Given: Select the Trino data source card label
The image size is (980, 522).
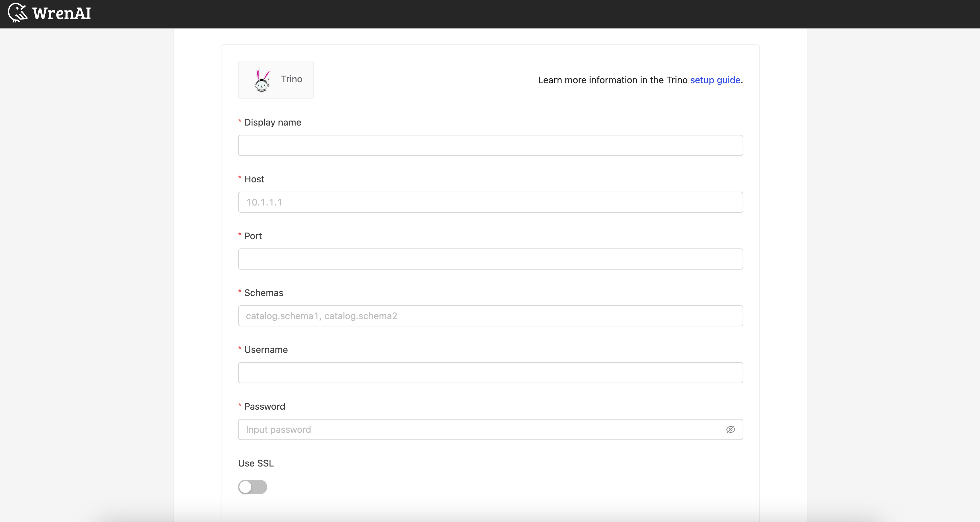Looking at the screenshot, I should pos(291,79).
